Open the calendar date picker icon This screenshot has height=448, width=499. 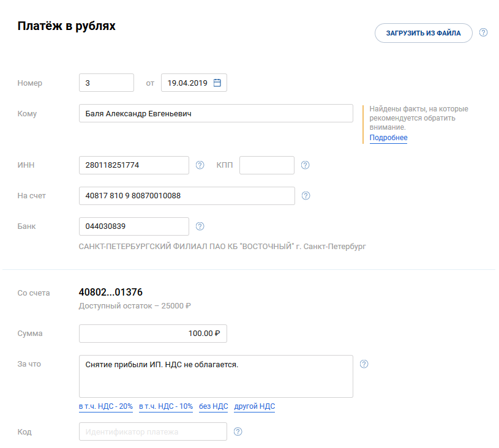pos(217,83)
